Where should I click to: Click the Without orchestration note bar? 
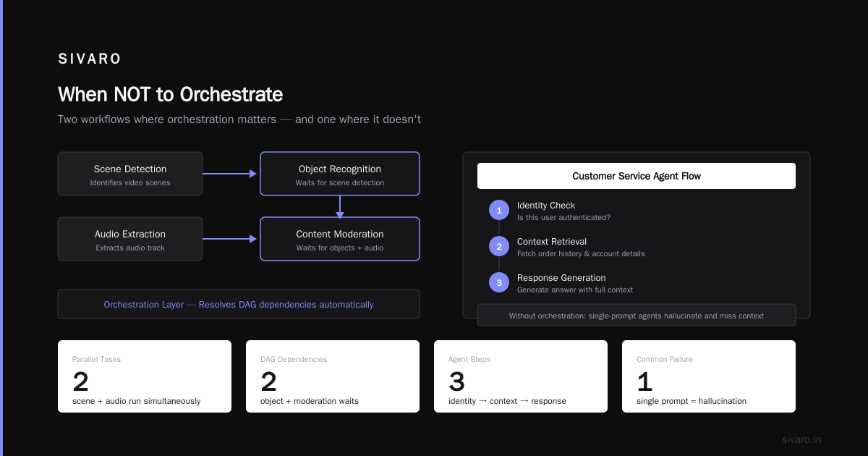click(x=637, y=315)
